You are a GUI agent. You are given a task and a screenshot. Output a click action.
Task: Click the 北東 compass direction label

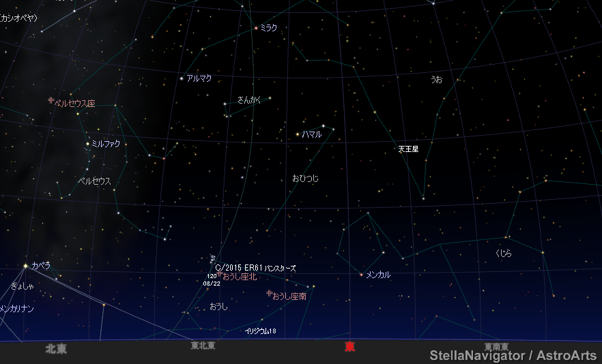click(x=56, y=348)
